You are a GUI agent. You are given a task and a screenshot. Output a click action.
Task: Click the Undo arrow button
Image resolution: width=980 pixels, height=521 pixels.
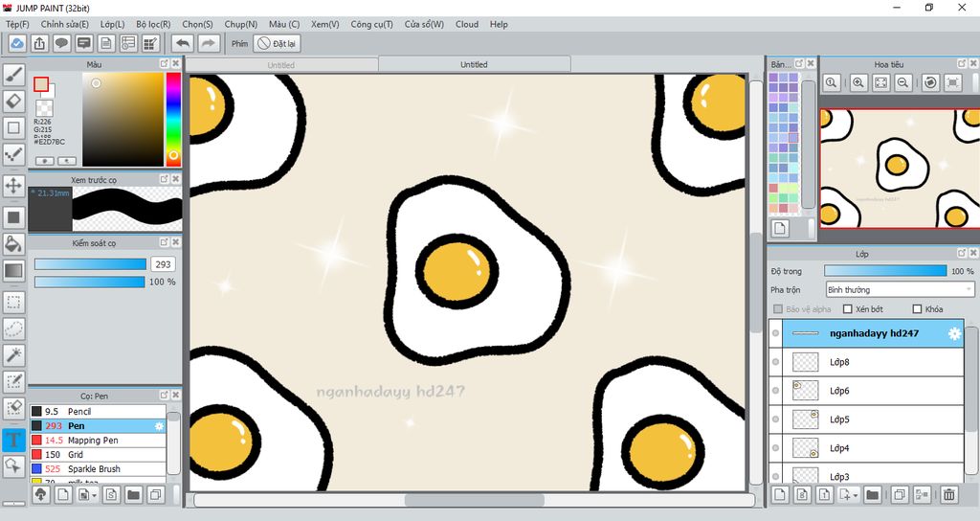pos(183,43)
